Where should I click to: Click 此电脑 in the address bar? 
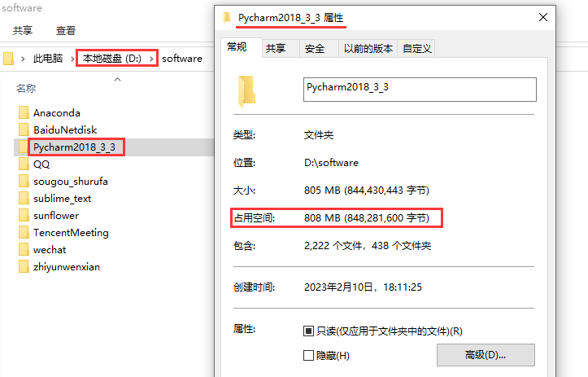48,59
